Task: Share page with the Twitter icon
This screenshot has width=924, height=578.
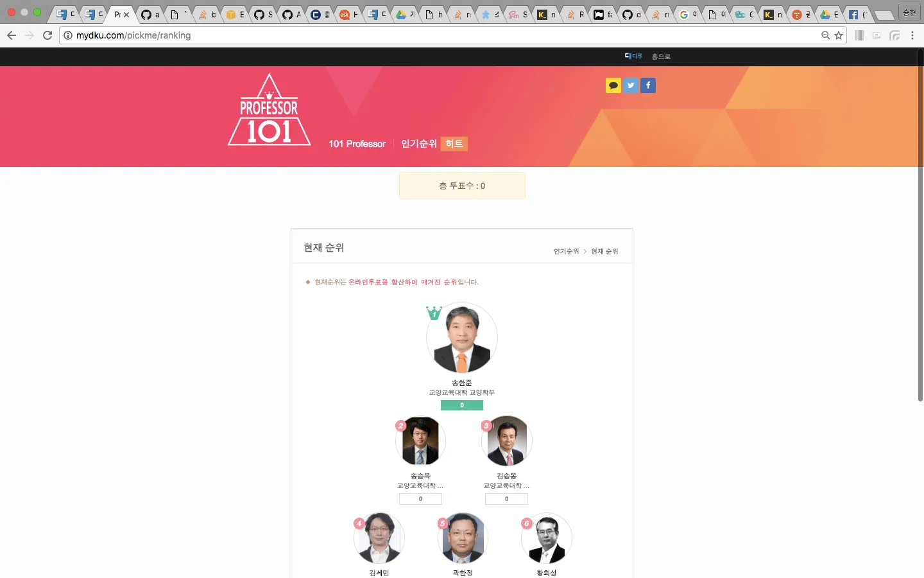Action: click(x=631, y=85)
